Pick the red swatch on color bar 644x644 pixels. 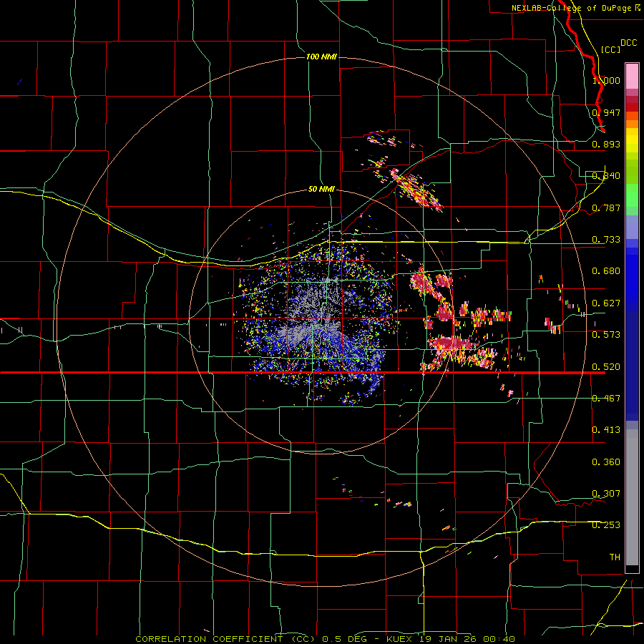(632, 107)
